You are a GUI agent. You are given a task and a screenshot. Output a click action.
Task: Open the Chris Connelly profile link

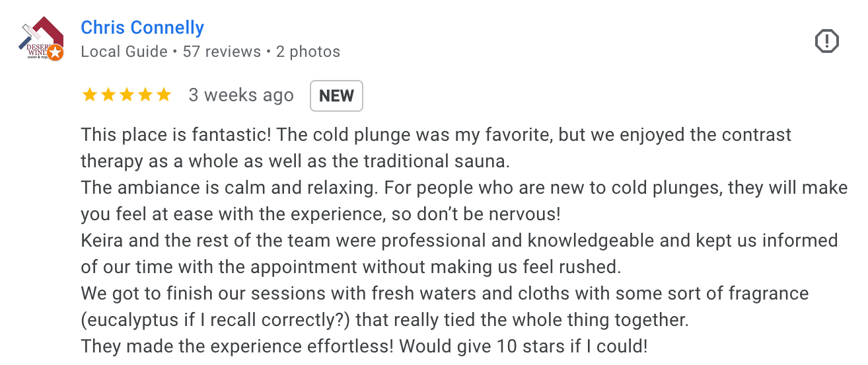click(142, 28)
